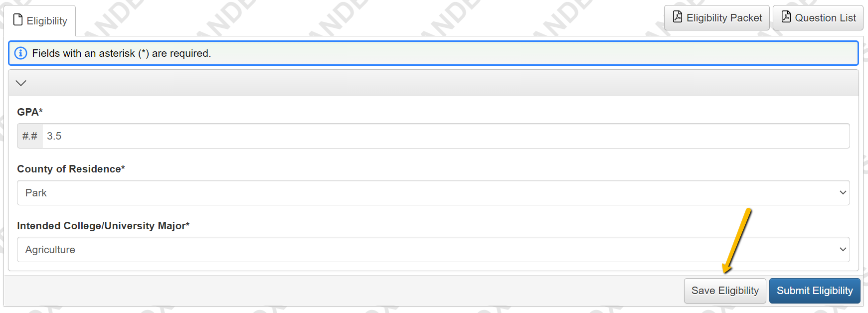Open the Intended College/University Major dropdown
The width and height of the screenshot is (868, 313).
pyautogui.click(x=433, y=250)
